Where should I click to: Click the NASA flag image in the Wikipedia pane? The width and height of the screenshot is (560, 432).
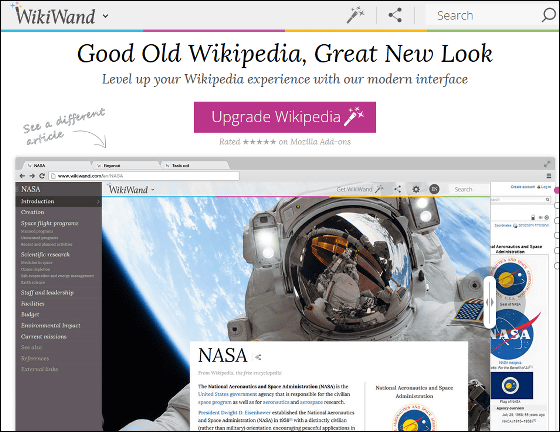tap(512, 385)
